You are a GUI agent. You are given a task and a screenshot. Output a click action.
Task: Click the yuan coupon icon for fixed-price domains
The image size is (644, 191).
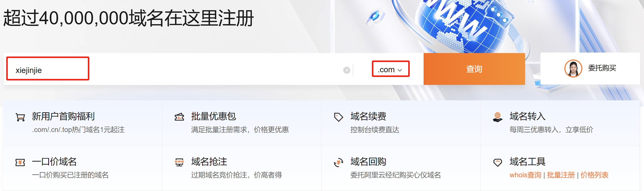tap(20, 162)
